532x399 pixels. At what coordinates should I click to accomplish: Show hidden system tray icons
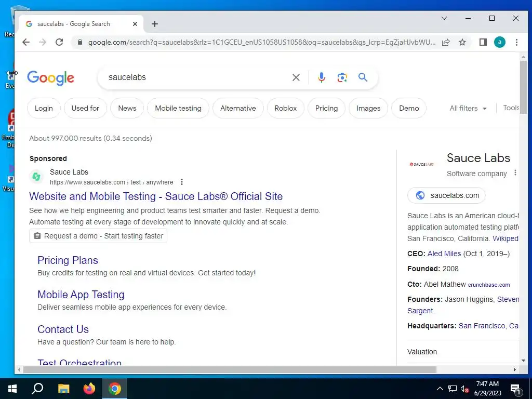(x=440, y=389)
